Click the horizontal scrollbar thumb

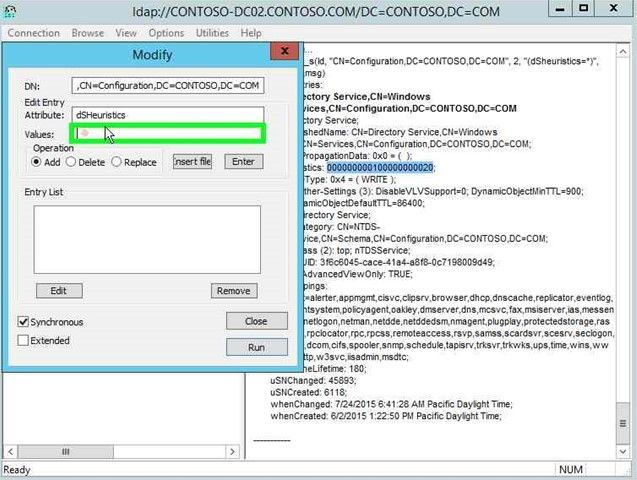(66, 452)
